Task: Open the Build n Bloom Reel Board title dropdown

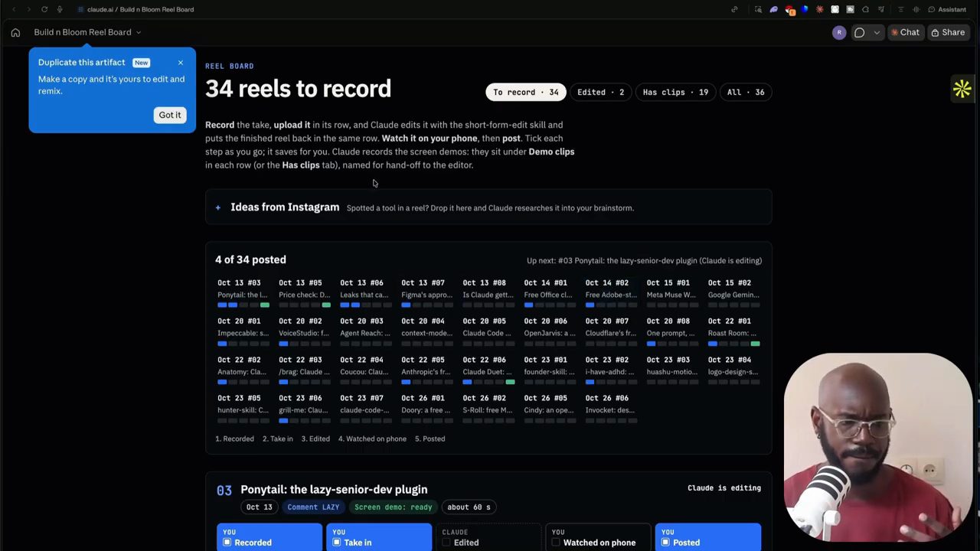Action: coord(87,32)
